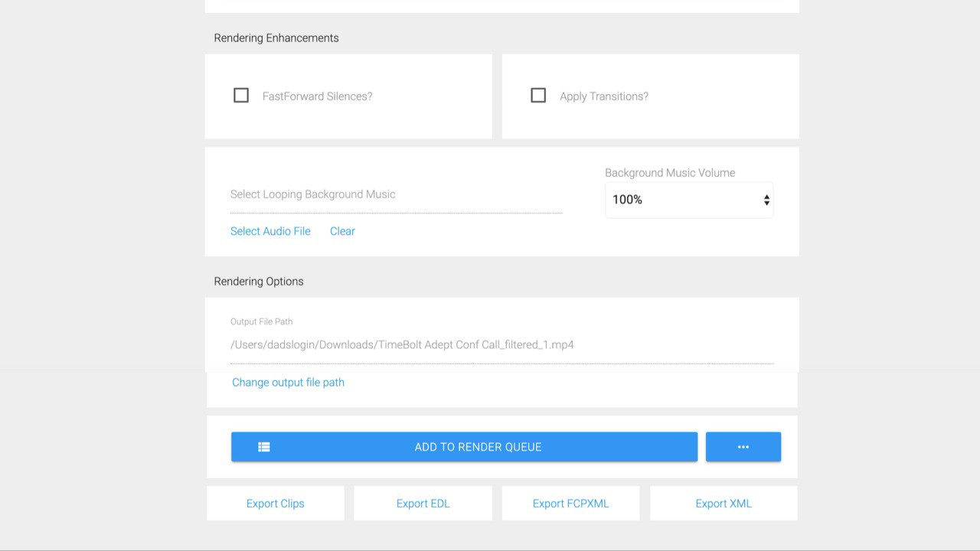
Task: Open the Background Music Volume 100% dropdown
Action: (688, 200)
